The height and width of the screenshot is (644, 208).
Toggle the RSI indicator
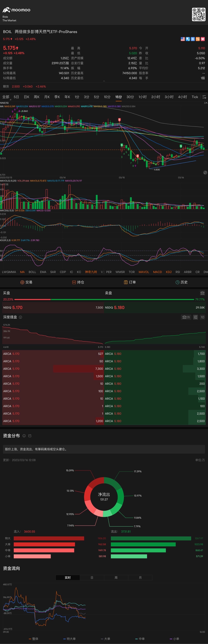178,272
